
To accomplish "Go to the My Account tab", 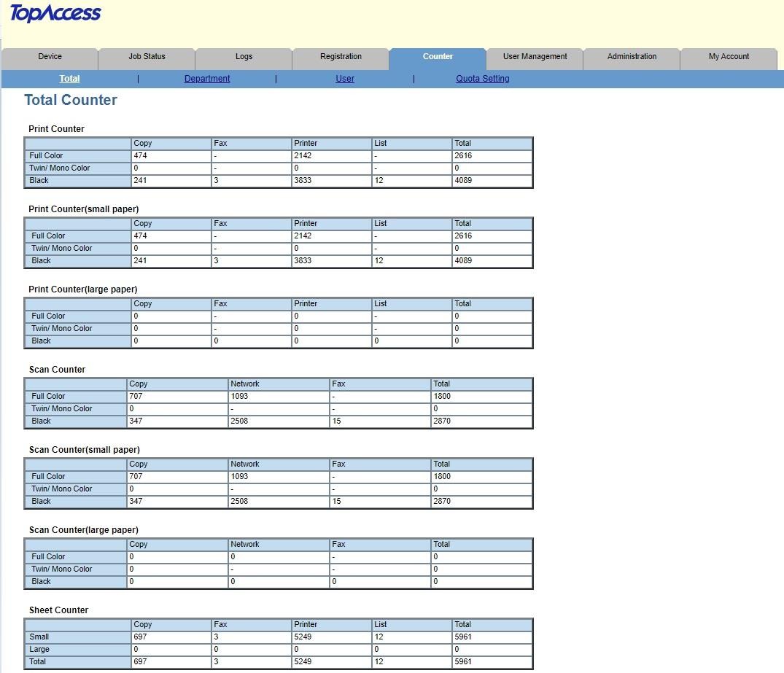I will tap(729, 56).
